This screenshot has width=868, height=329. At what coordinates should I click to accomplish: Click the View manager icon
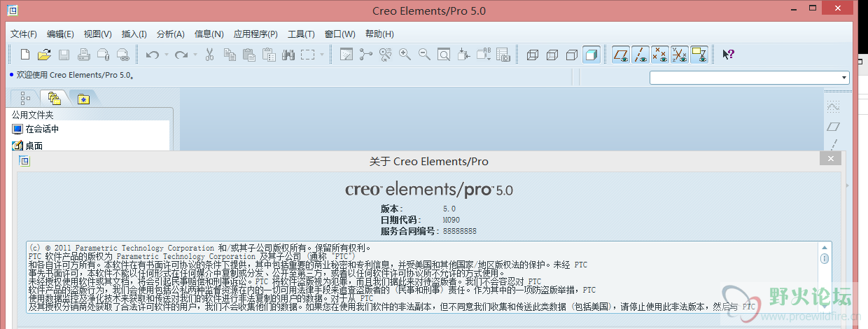[503, 54]
